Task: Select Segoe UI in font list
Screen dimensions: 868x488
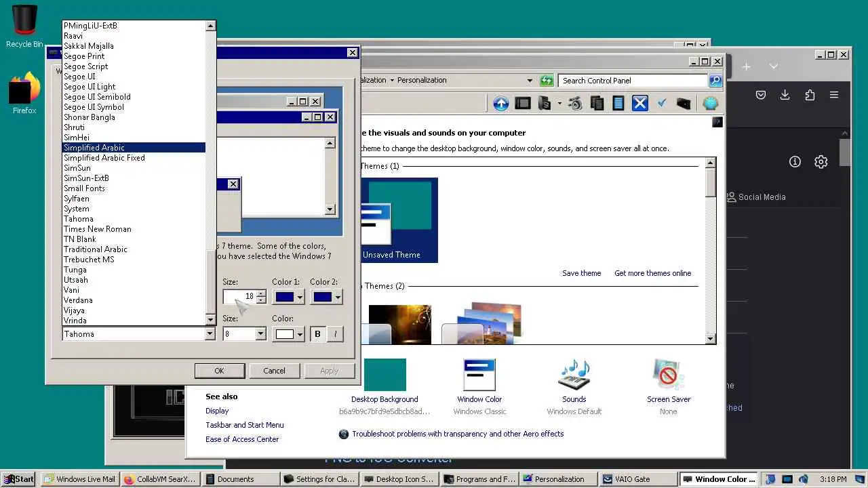Action: click(134, 77)
